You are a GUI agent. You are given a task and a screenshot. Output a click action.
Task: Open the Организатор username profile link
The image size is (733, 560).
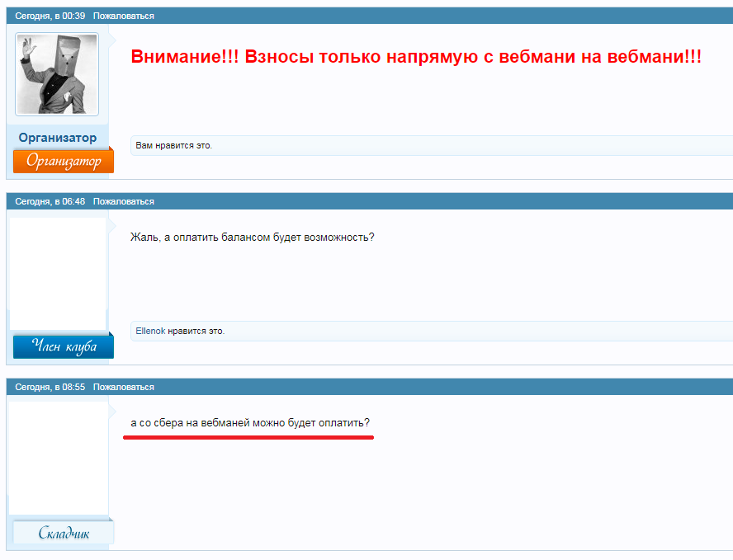[x=57, y=138]
